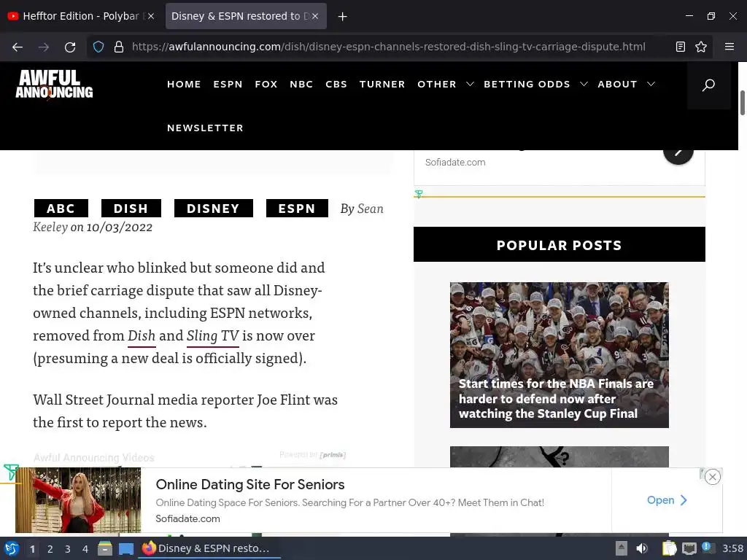This screenshot has width=747, height=560.
Task: Expand the ABOUT dropdown chevron
Action: coord(651,85)
